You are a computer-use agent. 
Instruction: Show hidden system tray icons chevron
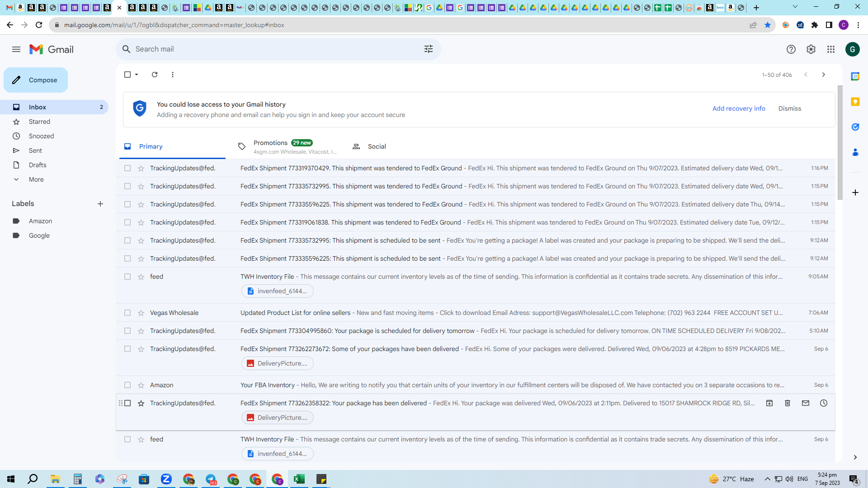[x=767, y=479]
